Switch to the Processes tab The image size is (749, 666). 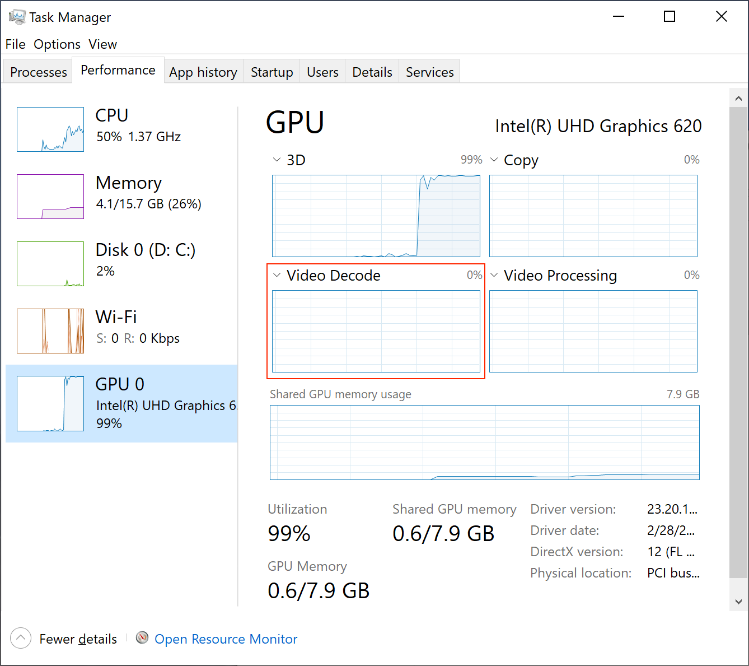click(38, 72)
